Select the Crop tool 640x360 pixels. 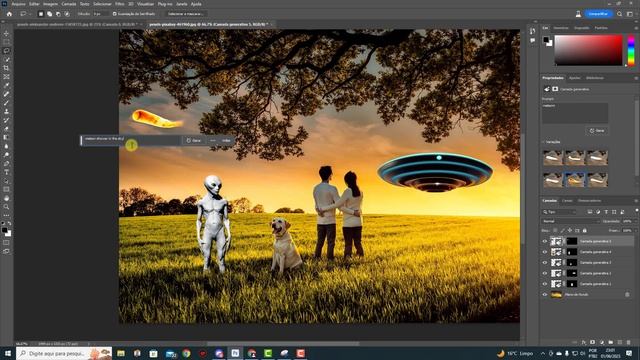6,68
